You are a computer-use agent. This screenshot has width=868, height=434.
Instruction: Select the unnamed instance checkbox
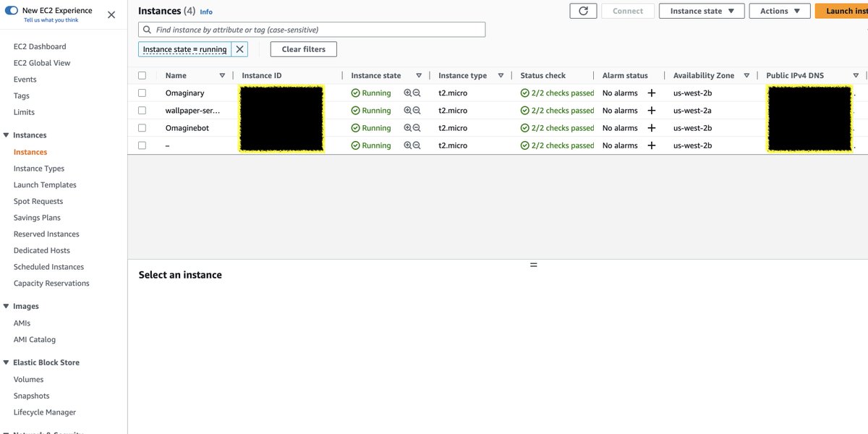[142, 145]
